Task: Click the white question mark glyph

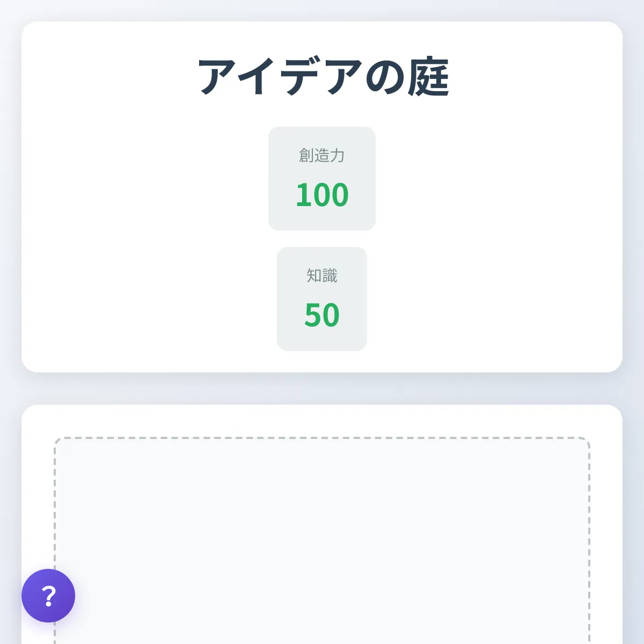Action: click(x=49, y=596)
